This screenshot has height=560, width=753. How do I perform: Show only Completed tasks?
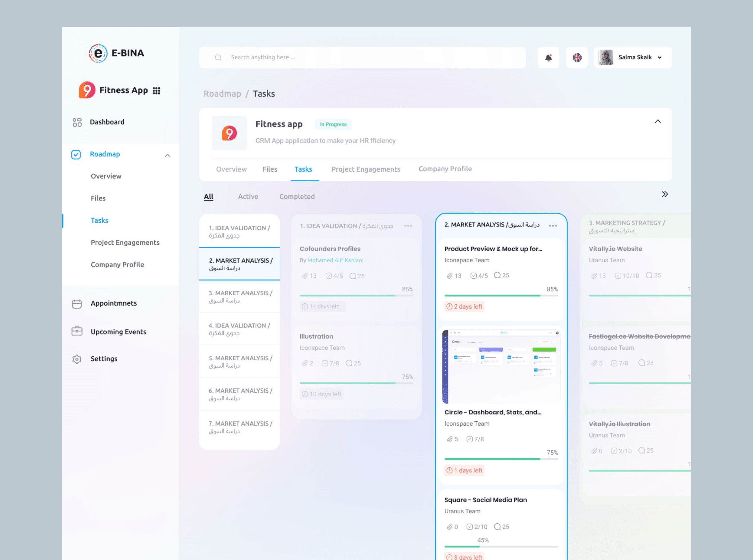[297, 197]
